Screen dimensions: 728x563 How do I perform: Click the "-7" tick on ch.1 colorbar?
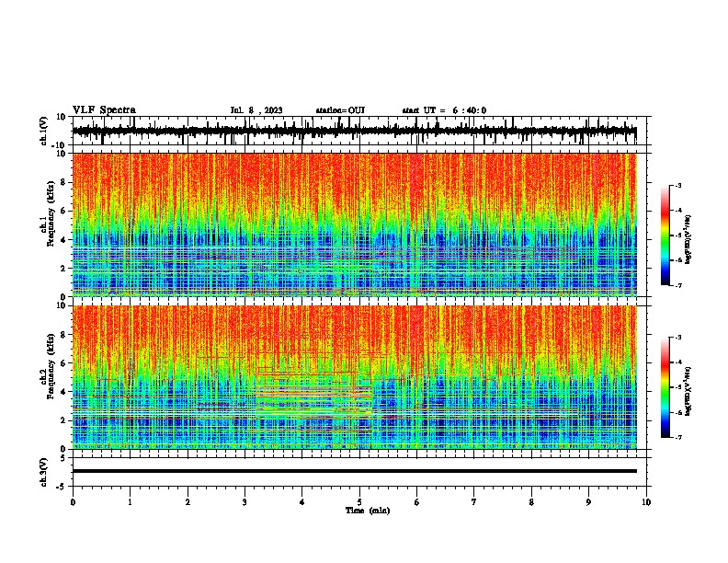[677, 285]
